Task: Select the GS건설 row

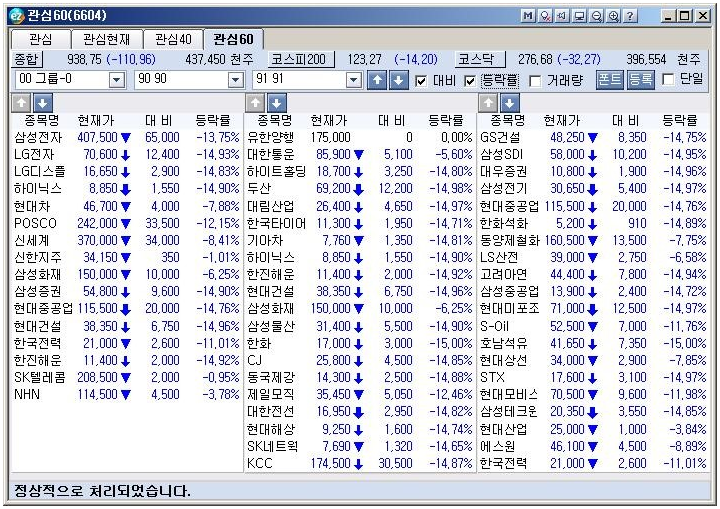Action: click(x=593, y=137)
